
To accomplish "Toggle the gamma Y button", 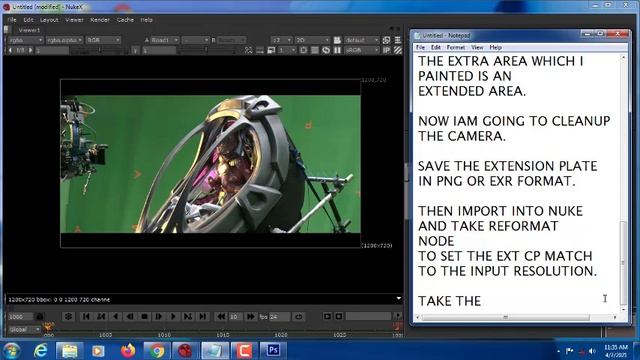I will 136,50.
